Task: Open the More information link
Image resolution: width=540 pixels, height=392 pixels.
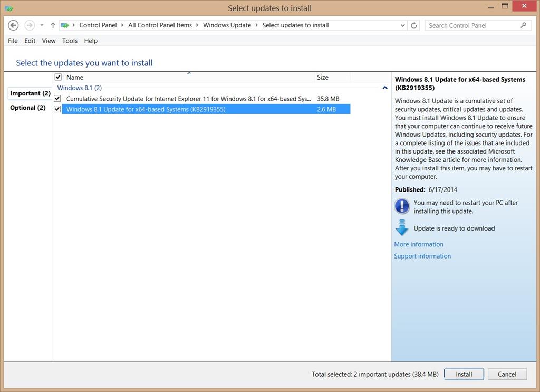Action: tap(419, 244)
